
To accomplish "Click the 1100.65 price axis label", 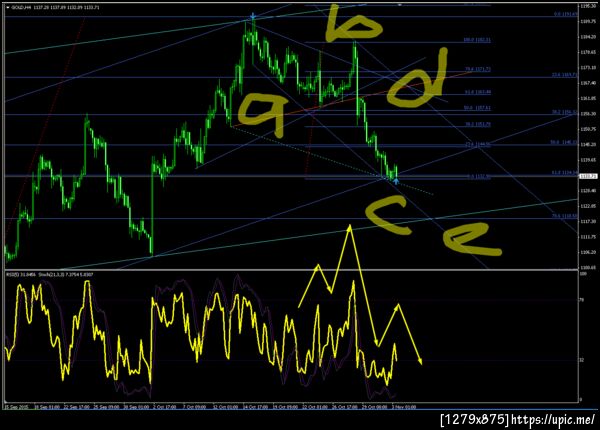I will coord(588,267).
